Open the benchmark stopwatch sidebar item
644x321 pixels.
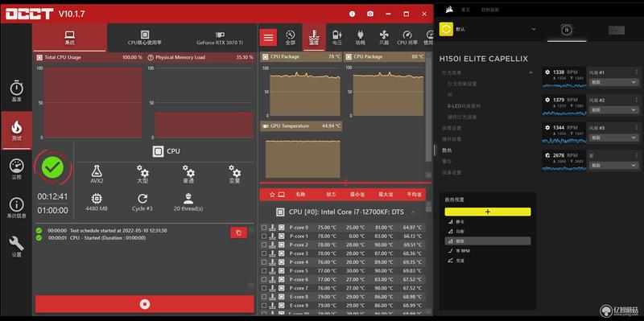point(16,91)
